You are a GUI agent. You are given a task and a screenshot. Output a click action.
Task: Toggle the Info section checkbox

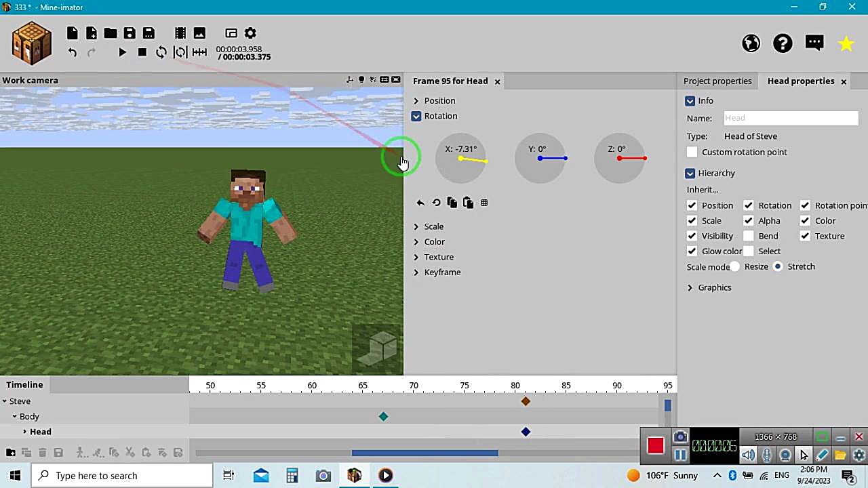[690, 101]
